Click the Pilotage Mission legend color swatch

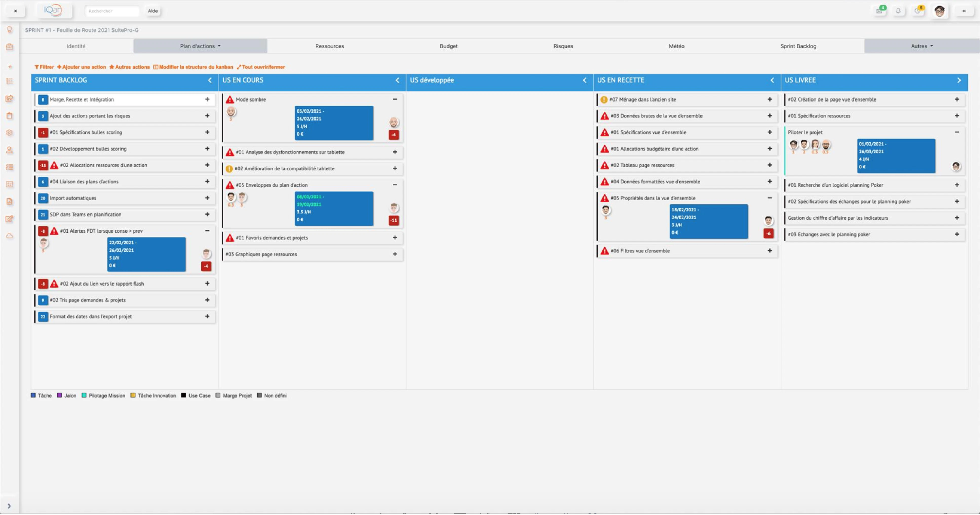pos(84,395)
